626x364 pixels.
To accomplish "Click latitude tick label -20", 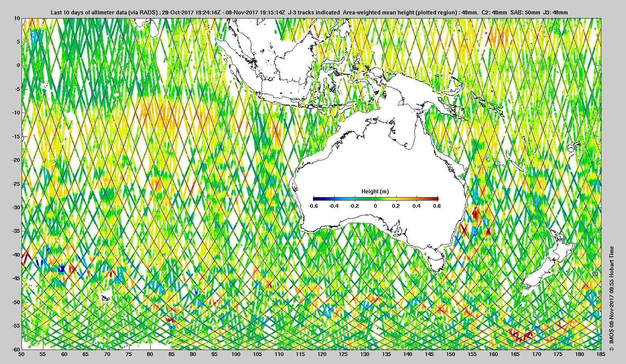I will (x=16, y=160).
